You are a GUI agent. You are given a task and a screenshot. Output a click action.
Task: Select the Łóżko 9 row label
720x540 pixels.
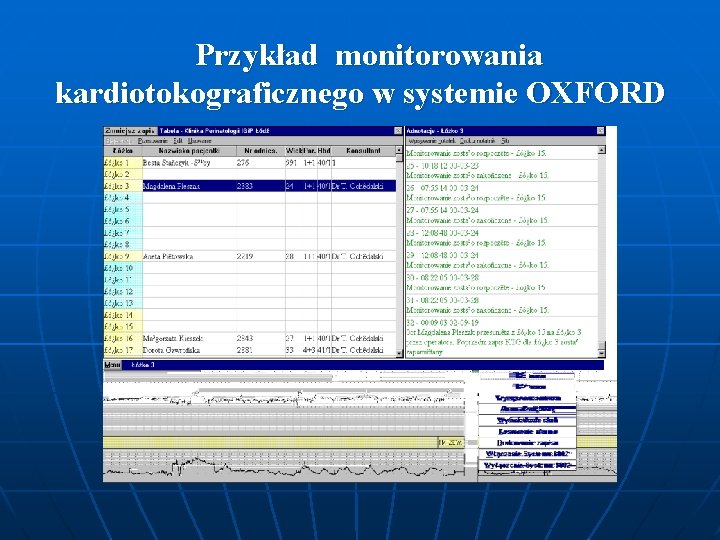pos(123,256)
